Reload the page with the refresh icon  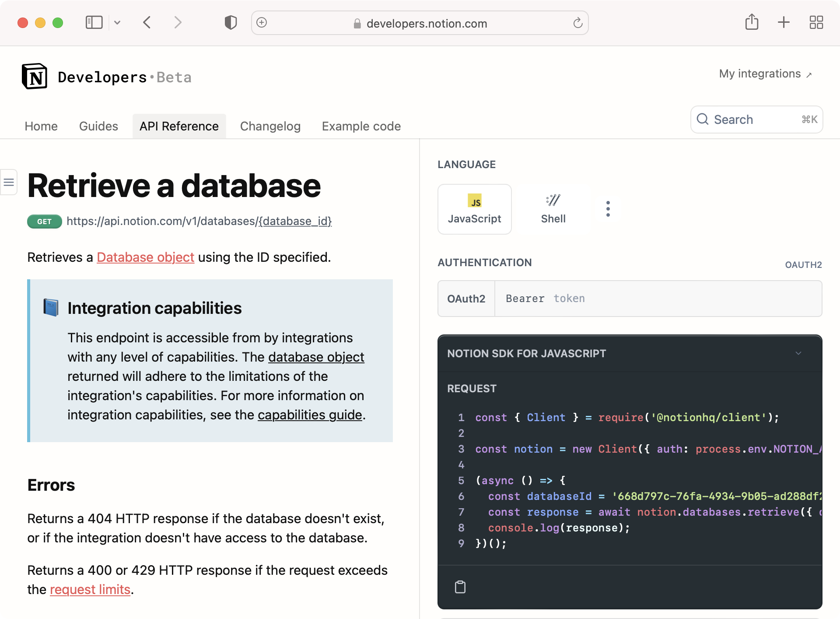[x=578, y=23]
